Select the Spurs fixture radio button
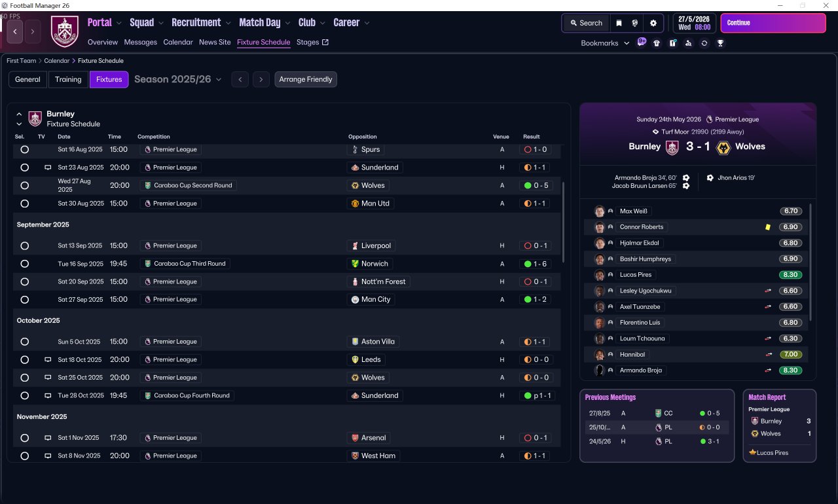The height and width of the screenshot is (504, 838). click(25, 150)
